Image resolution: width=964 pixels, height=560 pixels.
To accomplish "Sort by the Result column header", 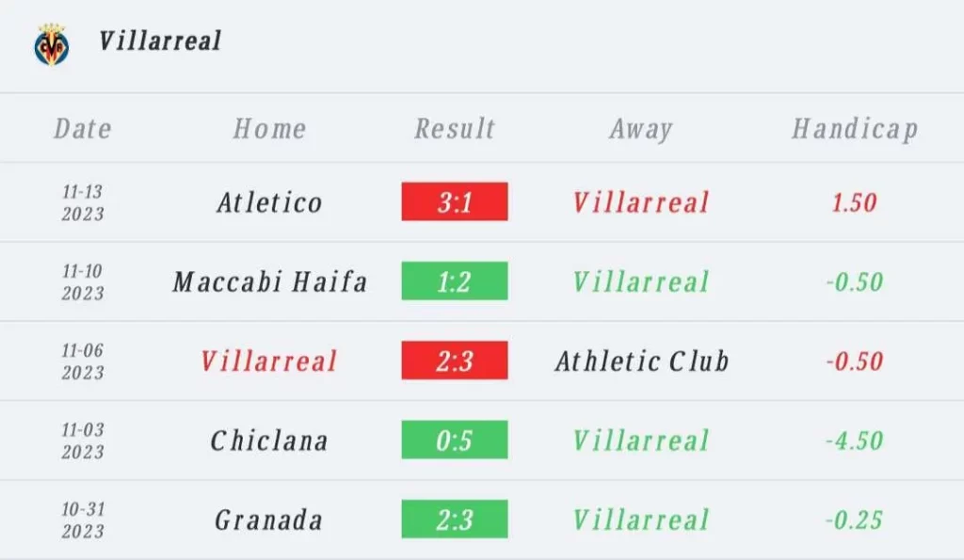I will (x=455, y=129).
